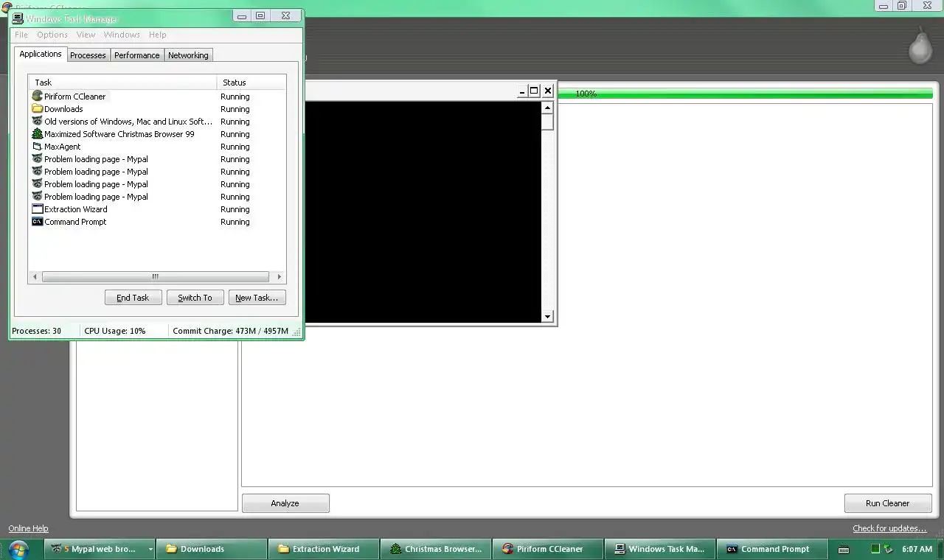Click the black window's scroll down arrow
The height and width of the screenshot is (560, 944).
point(547,317)
